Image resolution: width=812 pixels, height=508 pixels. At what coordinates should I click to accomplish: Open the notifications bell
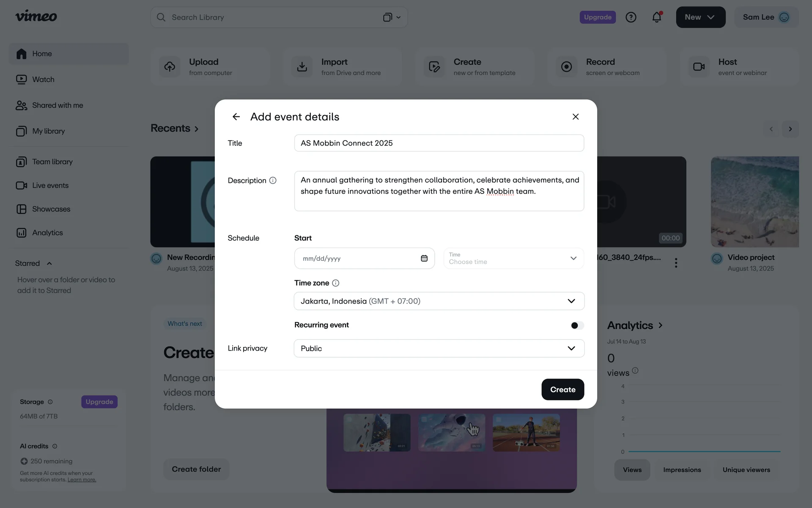point(656,17)
